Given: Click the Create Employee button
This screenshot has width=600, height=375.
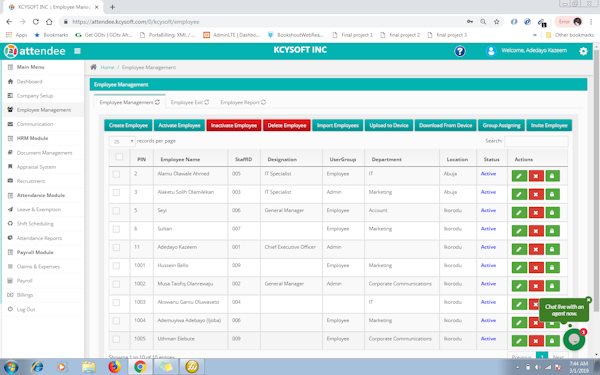Looking at the screenshot, I should [128, 125].
